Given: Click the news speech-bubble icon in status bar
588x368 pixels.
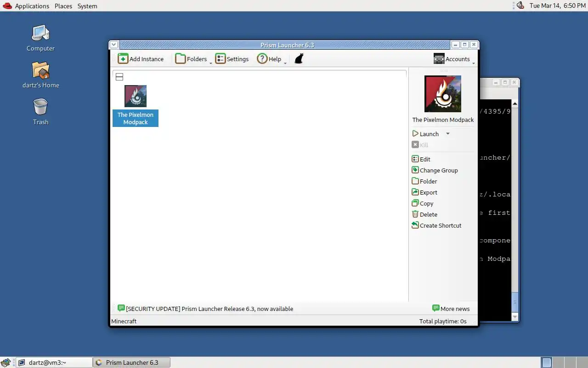Looking at the screenshot, I should tap(121, 308).
